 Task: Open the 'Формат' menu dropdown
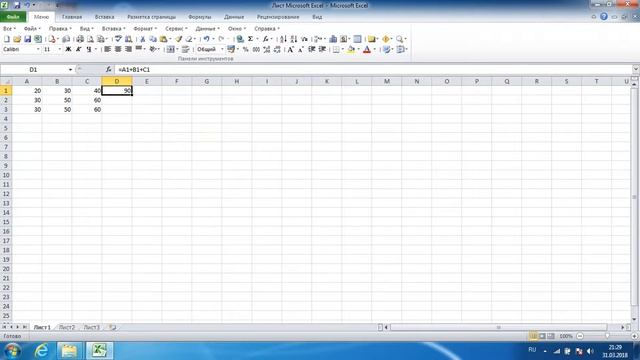pos(145,29)
